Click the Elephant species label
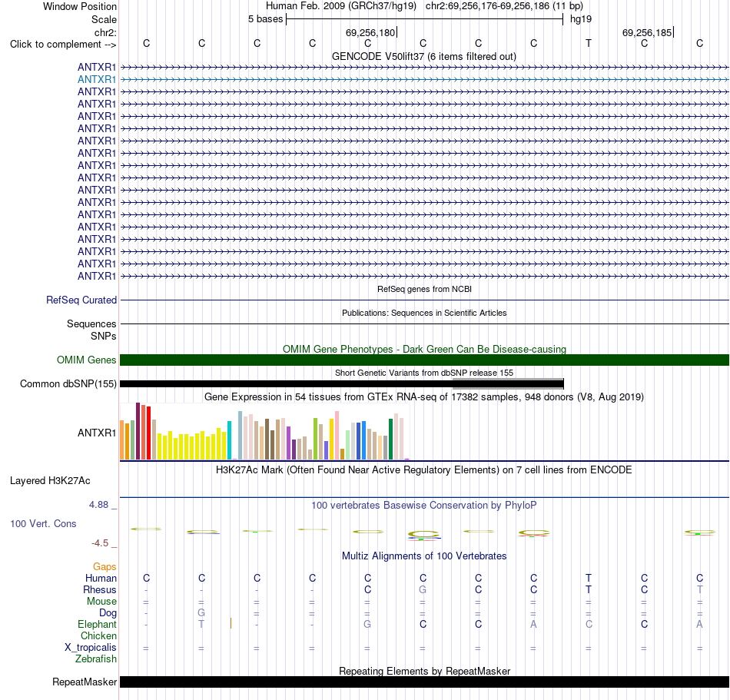The width and height of the screenshot is (730, 700). click(x=97, y=624)
